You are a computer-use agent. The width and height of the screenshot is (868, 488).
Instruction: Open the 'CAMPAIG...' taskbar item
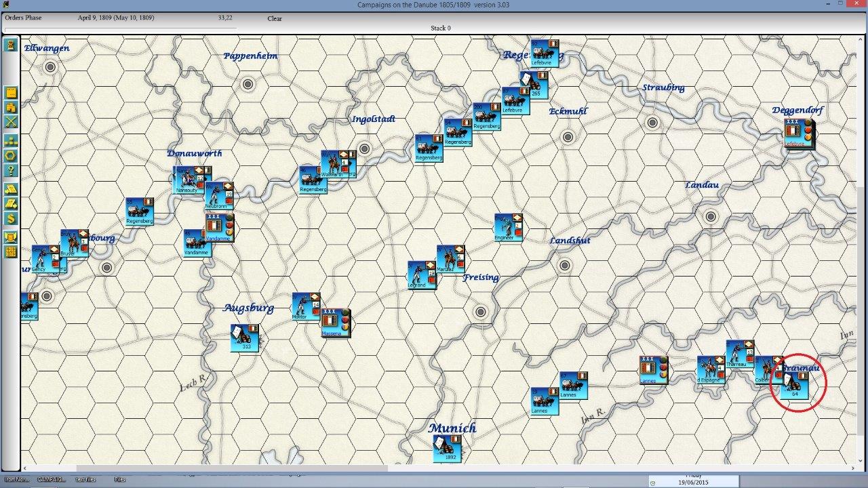(52, 480)
